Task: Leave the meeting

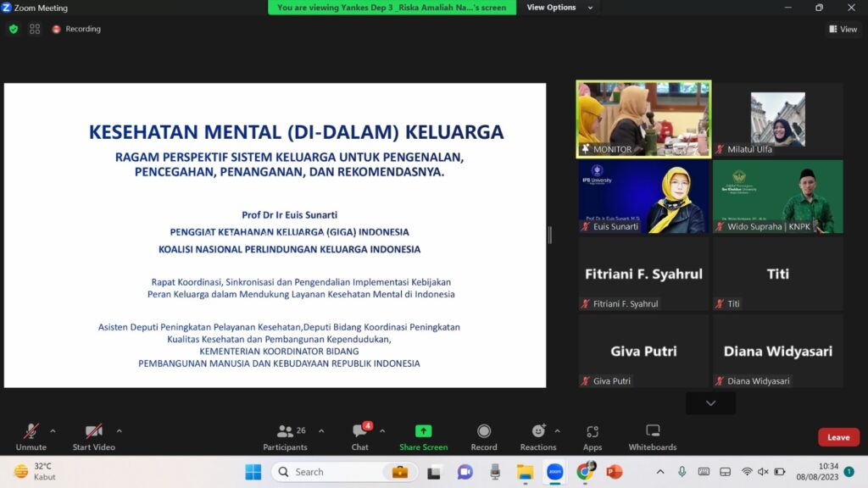Action: (x=838, y=437)
